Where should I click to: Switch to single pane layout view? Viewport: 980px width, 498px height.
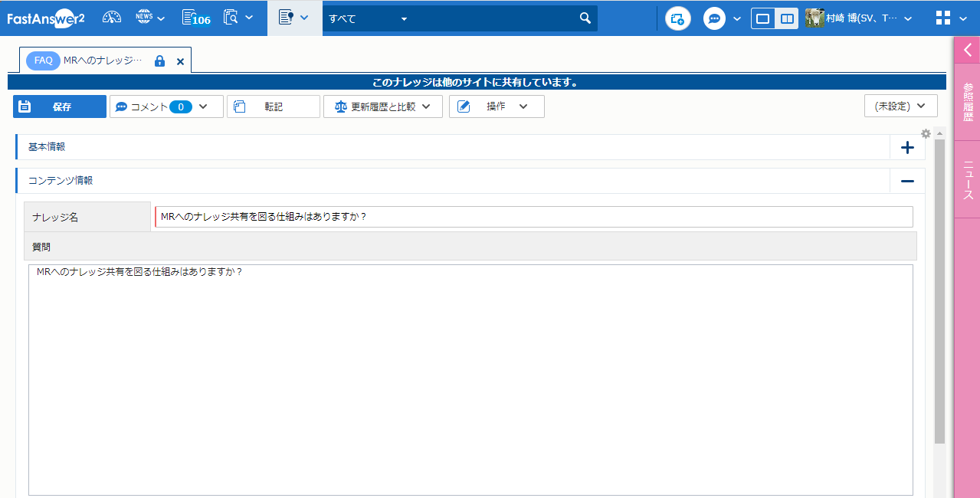pos(762,18)
